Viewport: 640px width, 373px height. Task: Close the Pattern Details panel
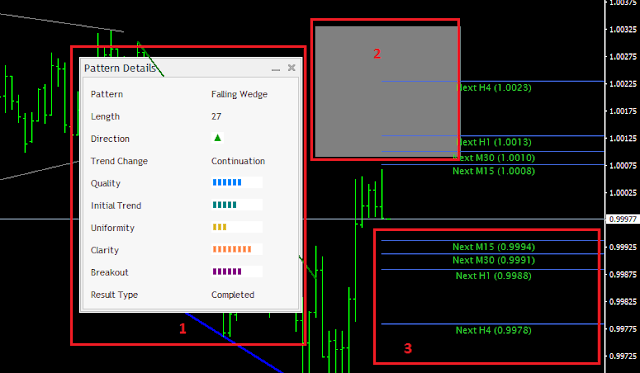[291, 68]
